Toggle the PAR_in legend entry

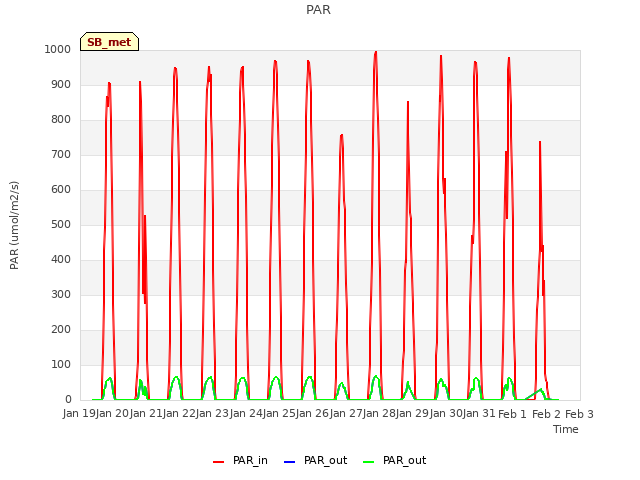pos(240,460)
